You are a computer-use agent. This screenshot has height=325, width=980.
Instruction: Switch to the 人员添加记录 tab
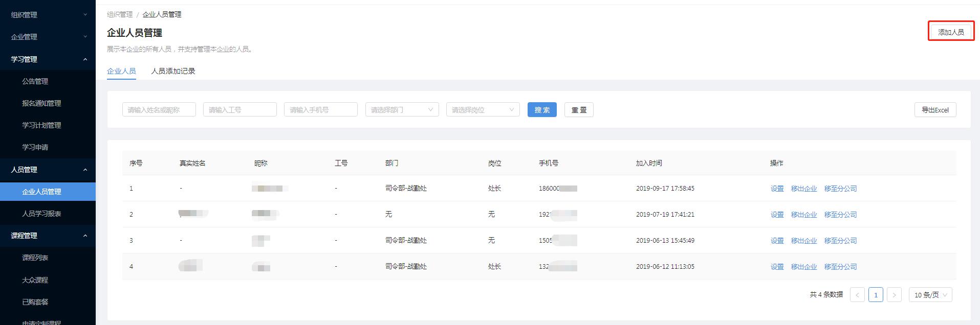click(173, 71)
